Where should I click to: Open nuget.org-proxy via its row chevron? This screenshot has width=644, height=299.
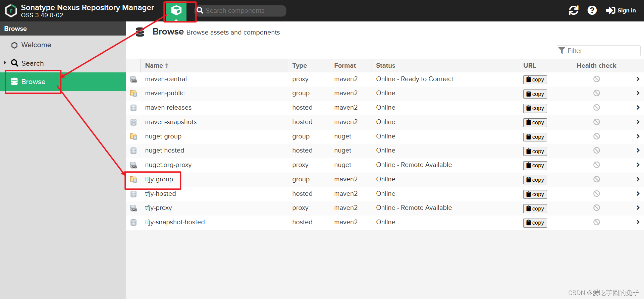[638, 165]
